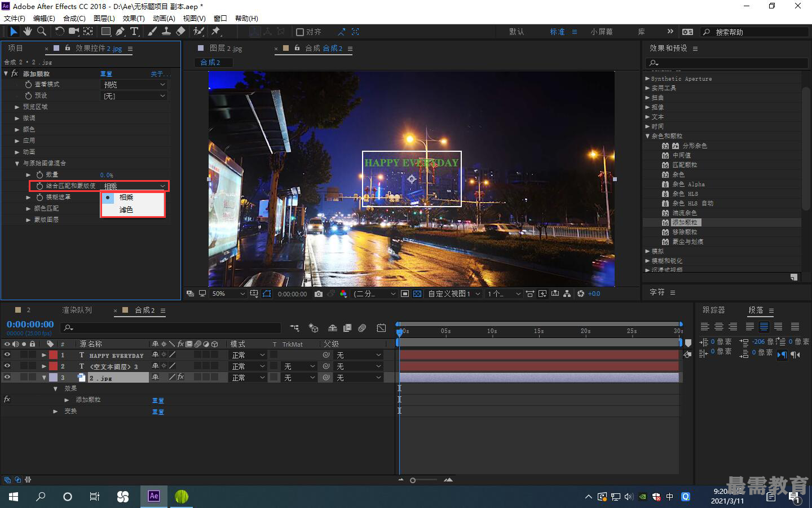Click the timeline zoom slider knob

(x=413, y=480)
